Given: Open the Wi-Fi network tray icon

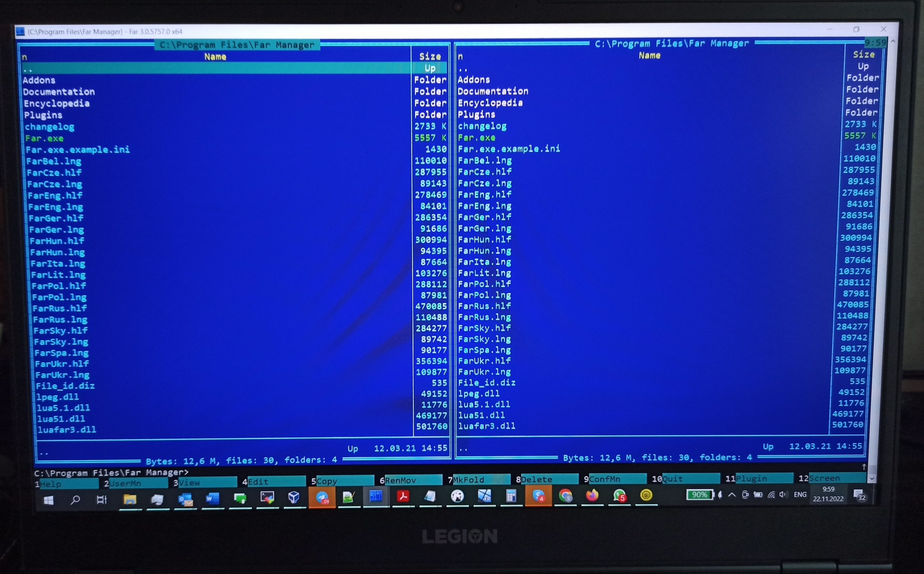Looking at the screenshot, I should 772,495.
